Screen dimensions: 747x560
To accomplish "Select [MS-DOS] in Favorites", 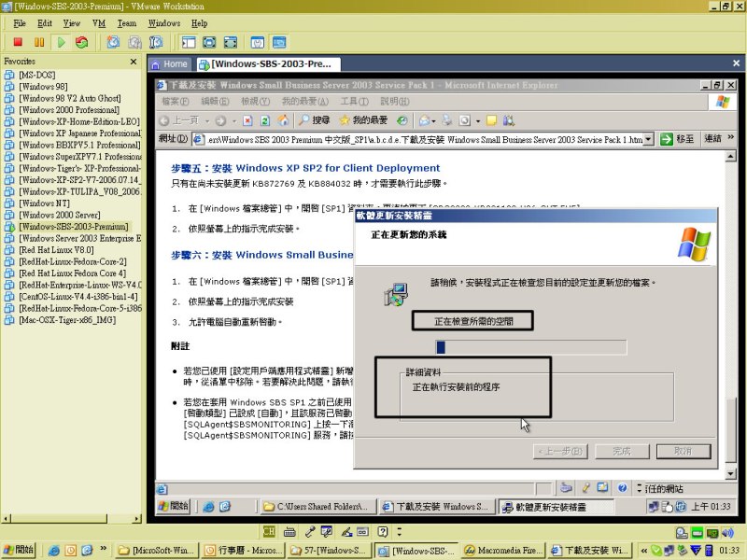I will [x=37, y=75].
